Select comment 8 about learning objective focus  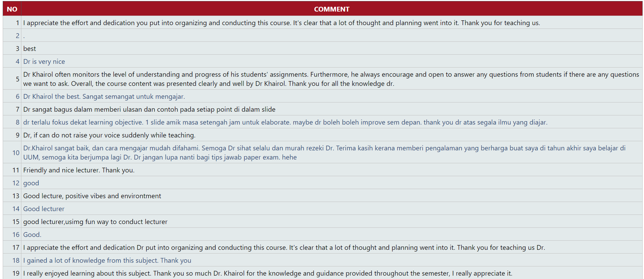pos(285,122)
